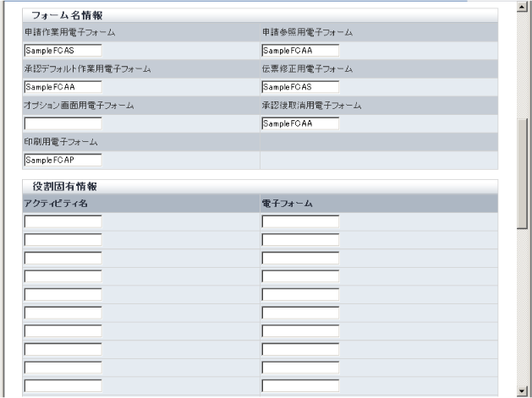Focus the 伝票修正用電子フォーム field
Image resolution: width=532 pixels, height=398 pixels.
(300, 86)
